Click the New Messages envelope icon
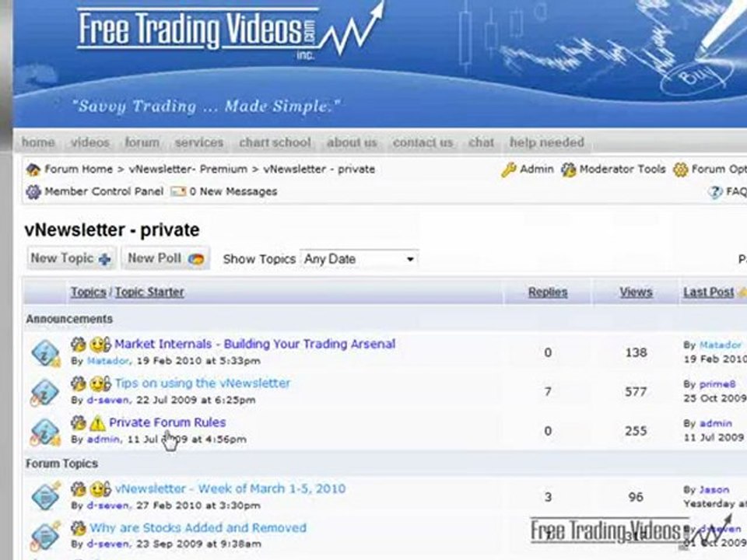747x560 pixels. tap(178, 192)
